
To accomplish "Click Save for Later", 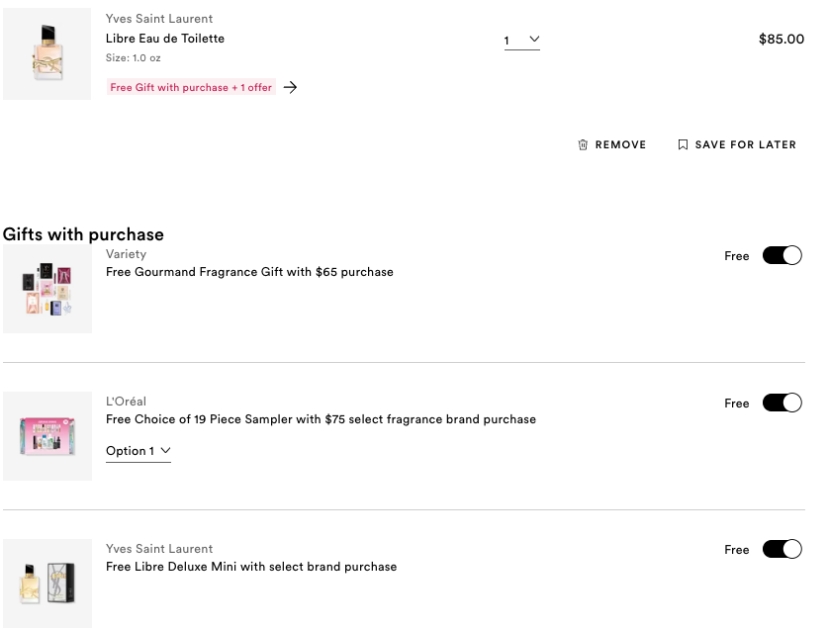I will point(745,145).
